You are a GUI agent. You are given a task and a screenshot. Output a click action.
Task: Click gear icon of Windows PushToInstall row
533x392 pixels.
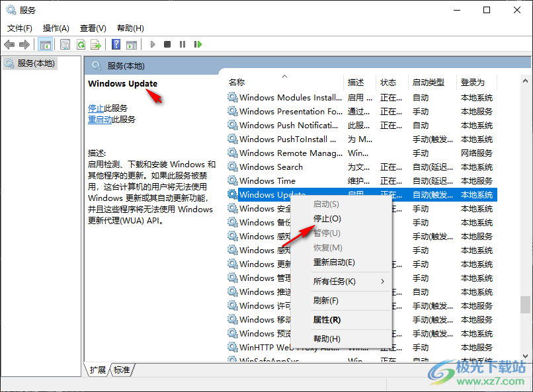click(233, 139)
